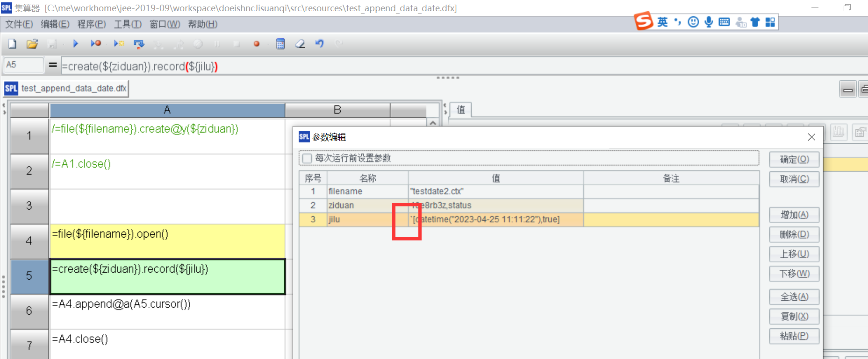The width and height of the screenshot is (868, 359).
Task: Click the blue undo arrow icon
Action: point(320,44)
